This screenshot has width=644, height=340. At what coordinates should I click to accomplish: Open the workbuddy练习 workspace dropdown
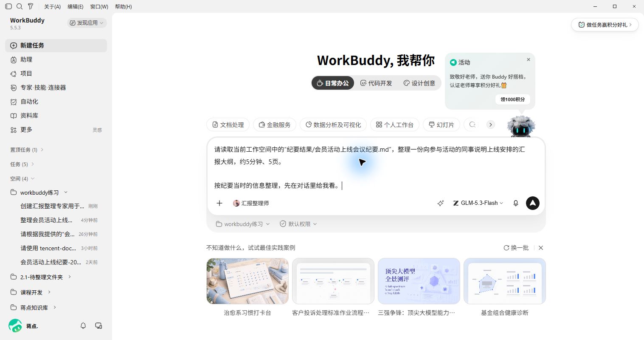243,224
